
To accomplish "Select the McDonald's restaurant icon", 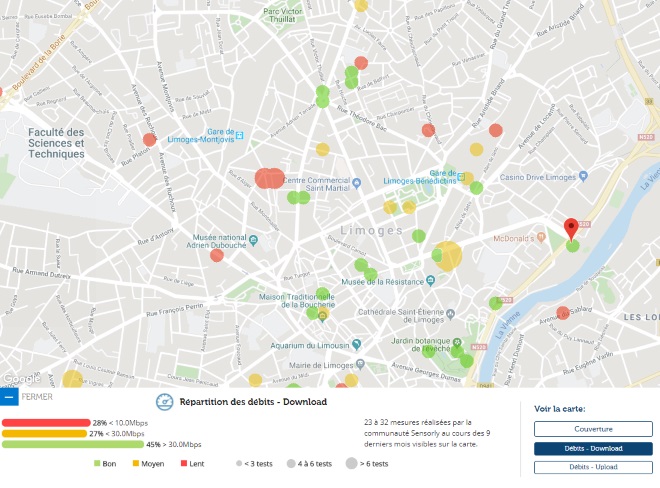I will coord(541,238).
